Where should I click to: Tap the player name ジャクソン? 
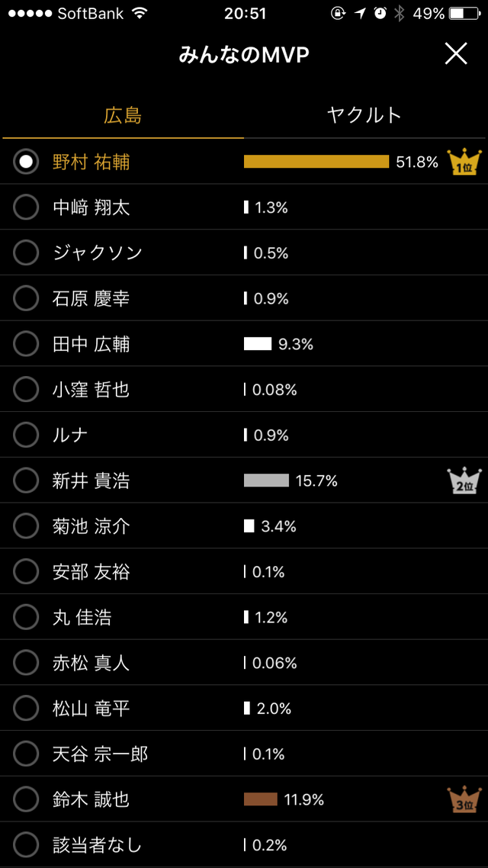tap(98, 253)
